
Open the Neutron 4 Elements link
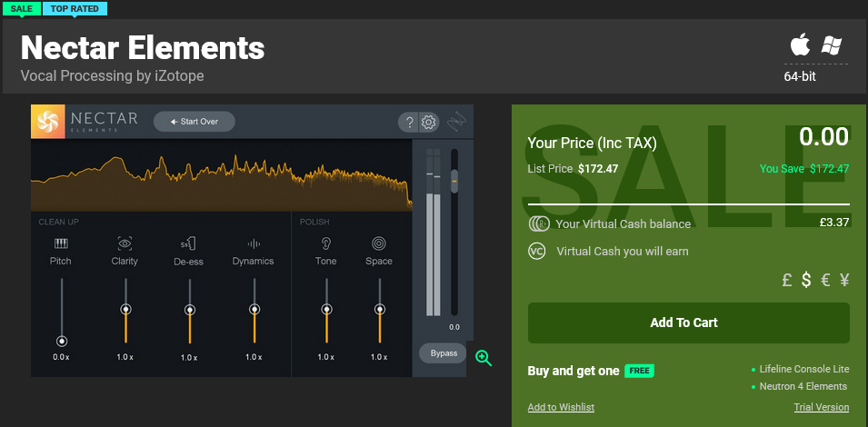(x=803, y=386)
